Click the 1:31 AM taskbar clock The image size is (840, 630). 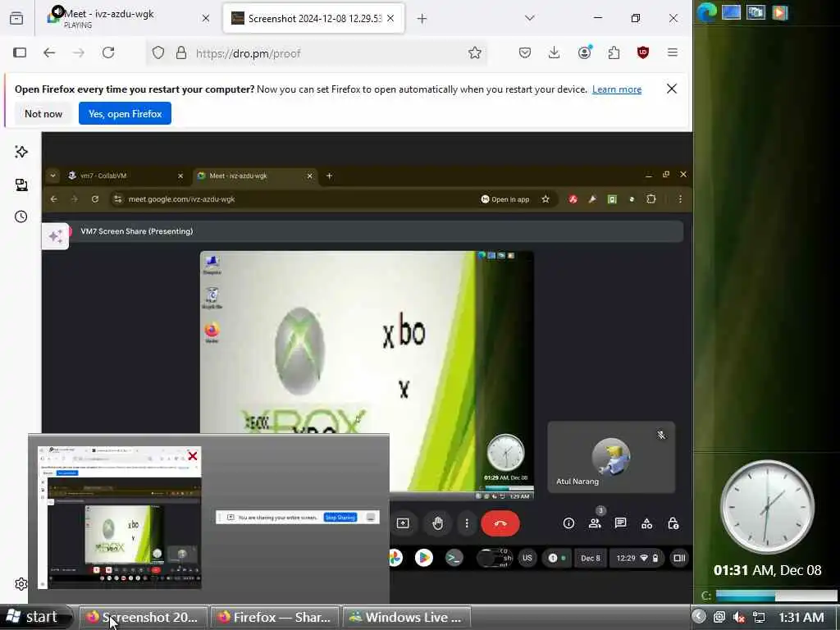(x=801, y=617)
